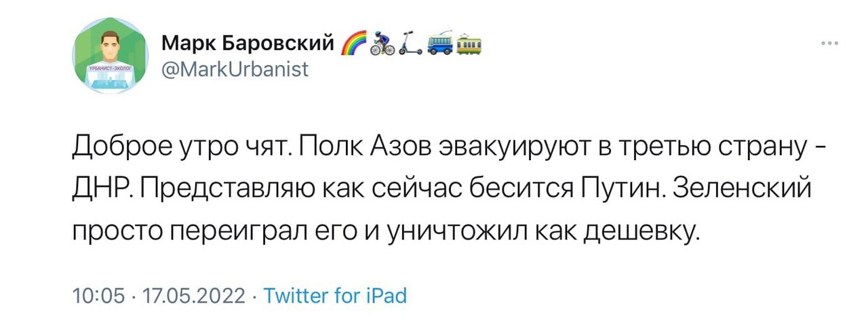The width and height of the screenshot is (868, 323).
Task: Open Марк Баровский's profile avatar
Action: [x=110, y=56]
